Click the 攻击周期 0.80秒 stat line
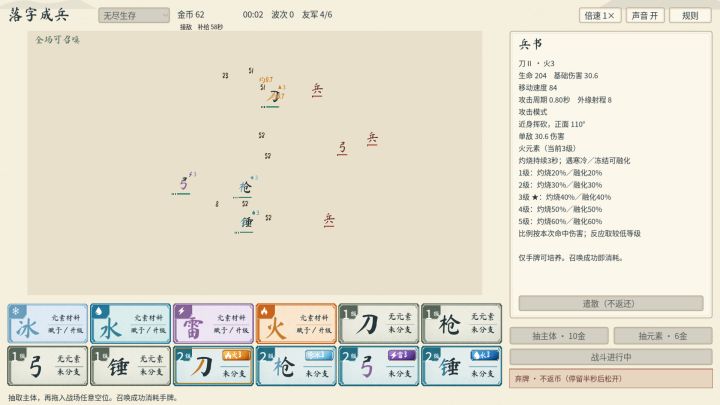The height and width of the screenshot is (405, 720). coord(544,100)
